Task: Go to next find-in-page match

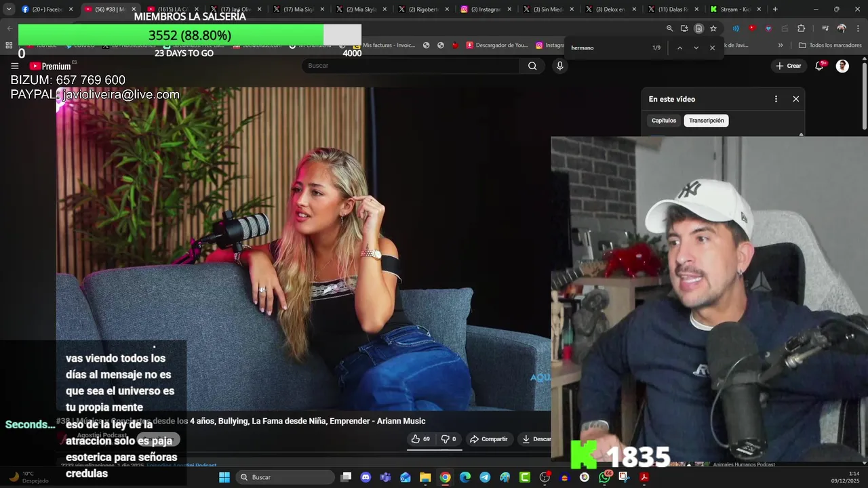Action: 696,48
